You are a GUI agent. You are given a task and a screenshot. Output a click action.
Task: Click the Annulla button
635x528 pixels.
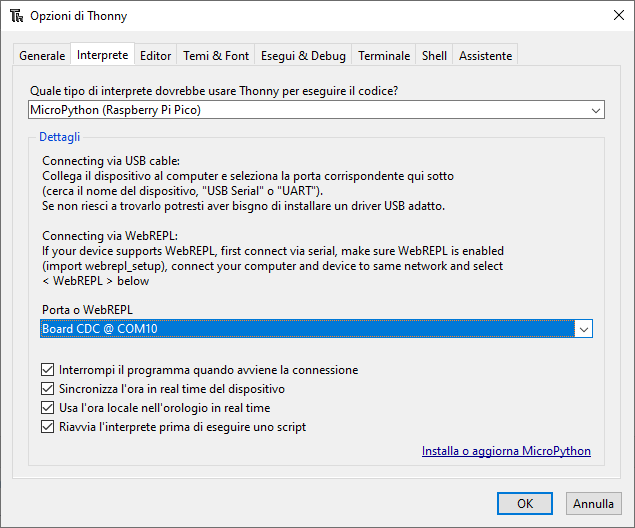point(593,503)
